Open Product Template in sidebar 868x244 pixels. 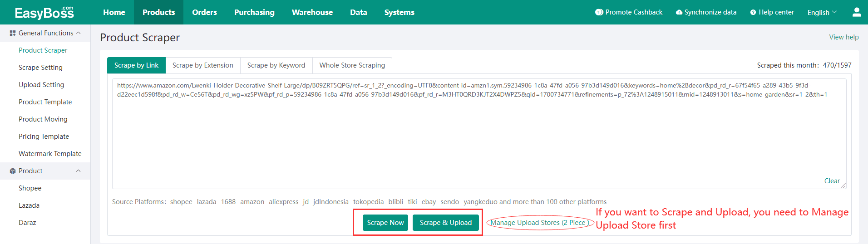pyautogui.click(x=45, y=102)
